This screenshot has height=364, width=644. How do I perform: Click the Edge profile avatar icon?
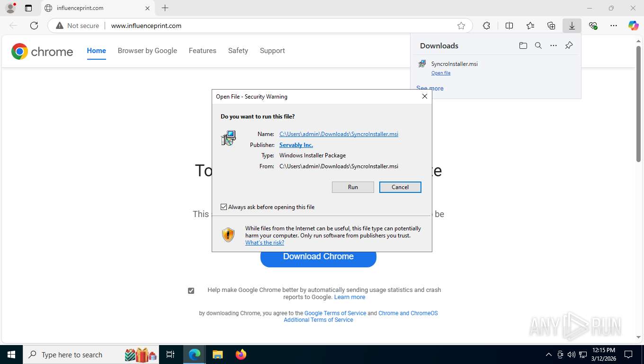point(10,8)
